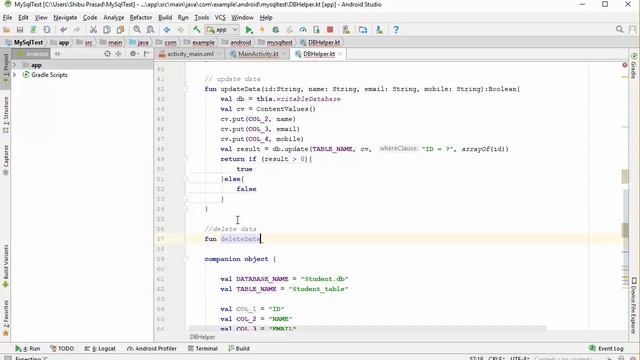
Task: Toggle the Favorites side panel
Action: tap(6, 318)
